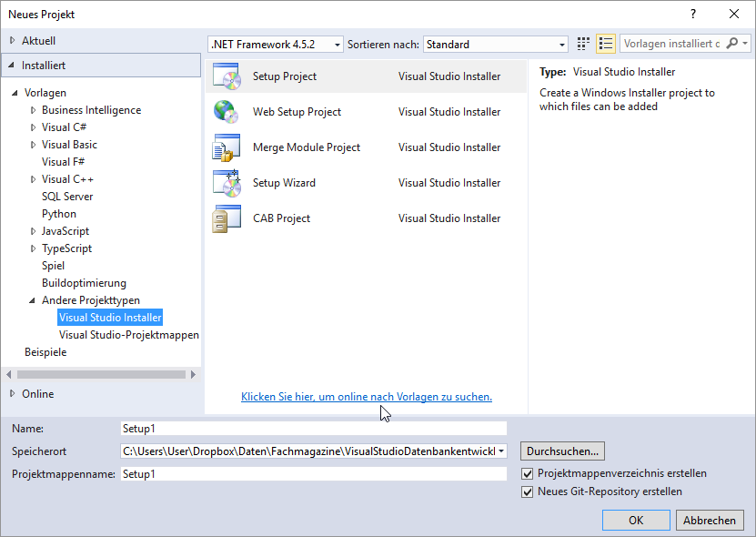Pick the Merge Module Project icon
The image size is (756, 537).
[x=226, y=147]
